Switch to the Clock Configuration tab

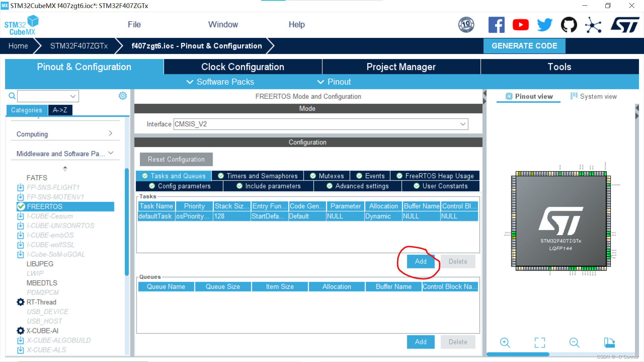coord(243,67)
